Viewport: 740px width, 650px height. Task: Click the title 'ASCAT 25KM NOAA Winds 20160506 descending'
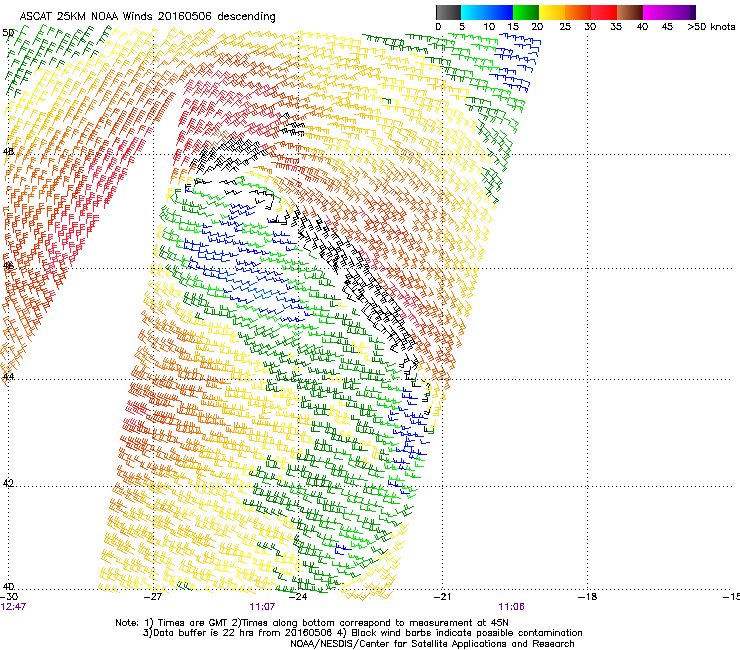pyautogui.click(x=147, y=17)
